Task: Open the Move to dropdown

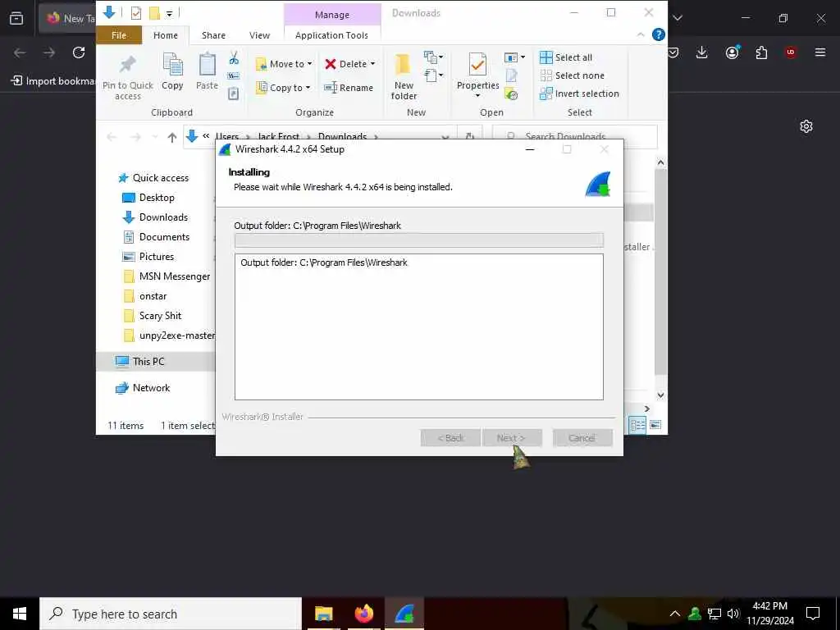Action: [x=283, y=64]
